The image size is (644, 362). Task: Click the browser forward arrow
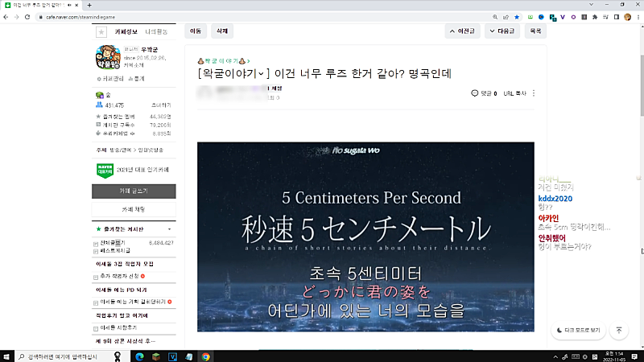[16, 17]
